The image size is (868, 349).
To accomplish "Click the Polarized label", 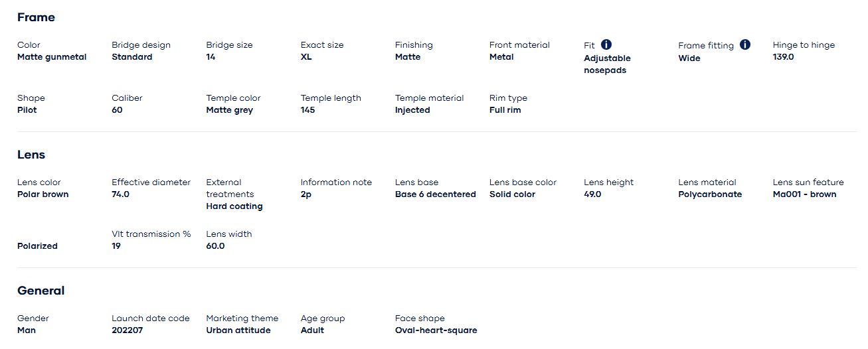I will (37, 246).
